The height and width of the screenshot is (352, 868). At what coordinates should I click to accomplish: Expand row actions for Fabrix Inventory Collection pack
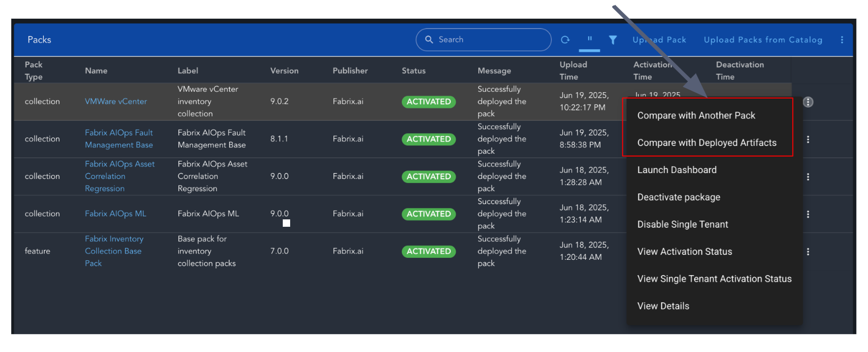[x=808, y=252]
